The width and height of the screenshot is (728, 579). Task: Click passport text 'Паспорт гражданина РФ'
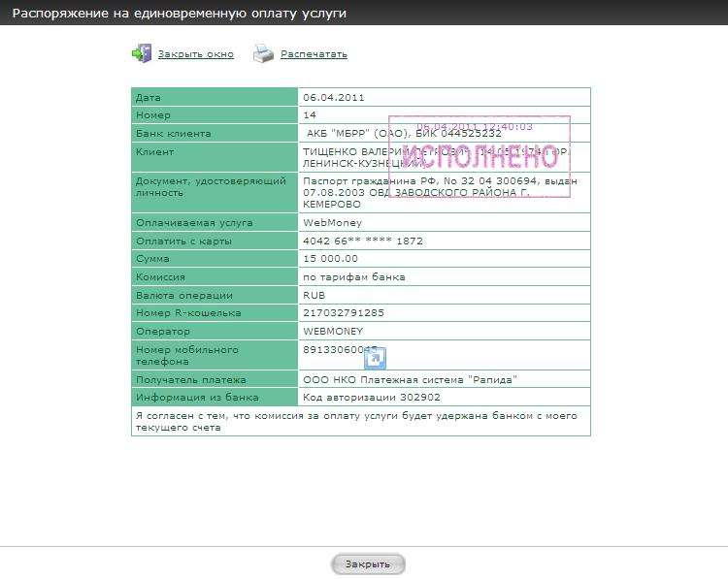pyautogui.click(x=370, y=181)
